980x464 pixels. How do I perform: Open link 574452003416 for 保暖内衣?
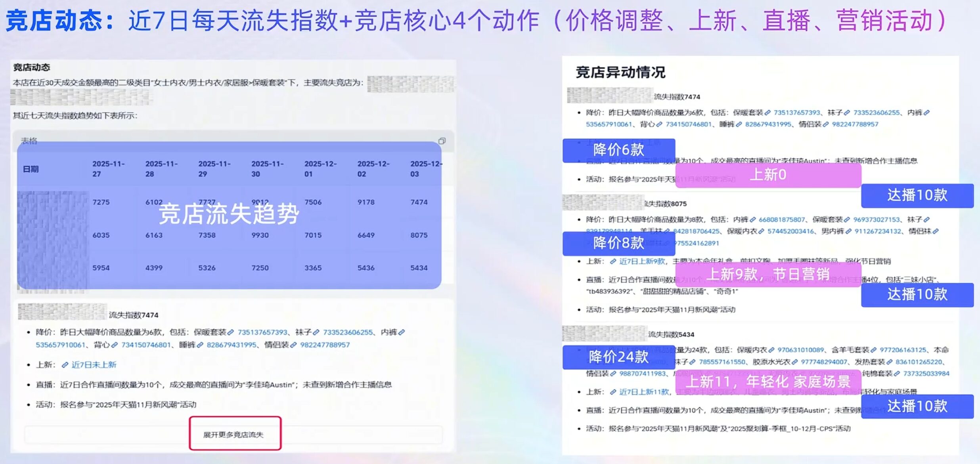(791, 231)
